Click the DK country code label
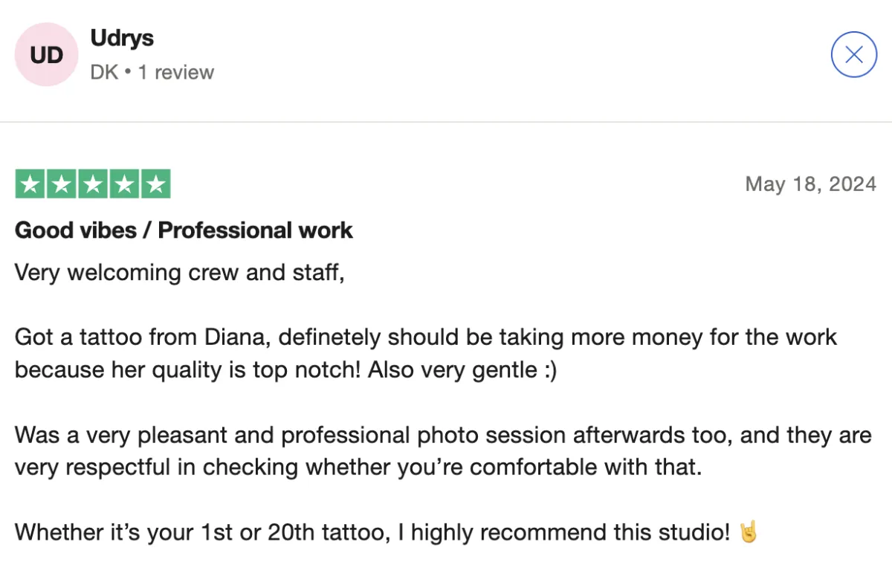This screenshot has height=588, width=892. (x=104, y=72)
